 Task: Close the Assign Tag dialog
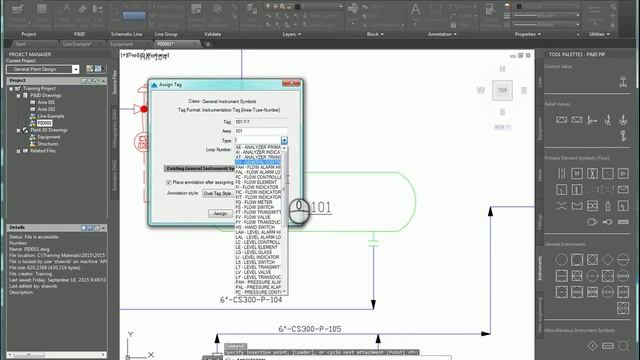click(291, 84)
